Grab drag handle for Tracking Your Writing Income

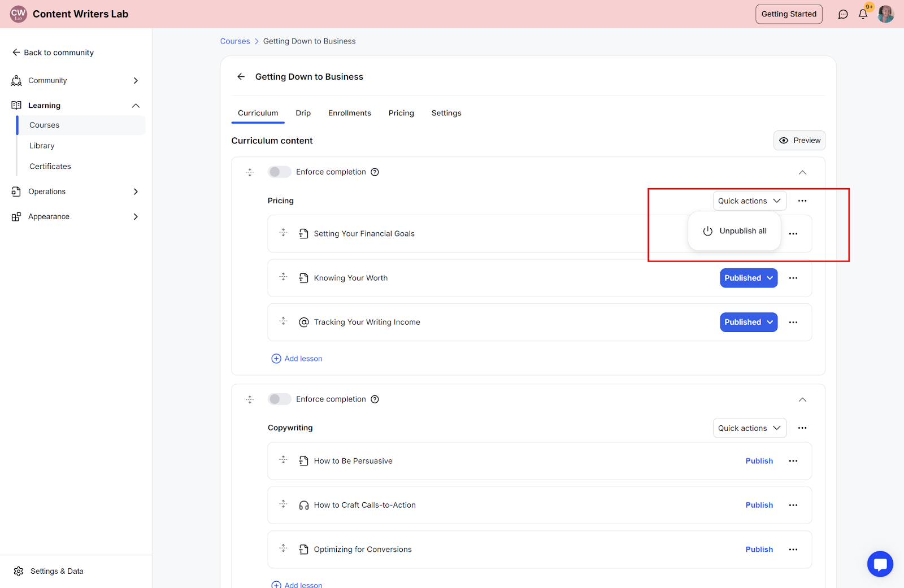coord(284,321)
